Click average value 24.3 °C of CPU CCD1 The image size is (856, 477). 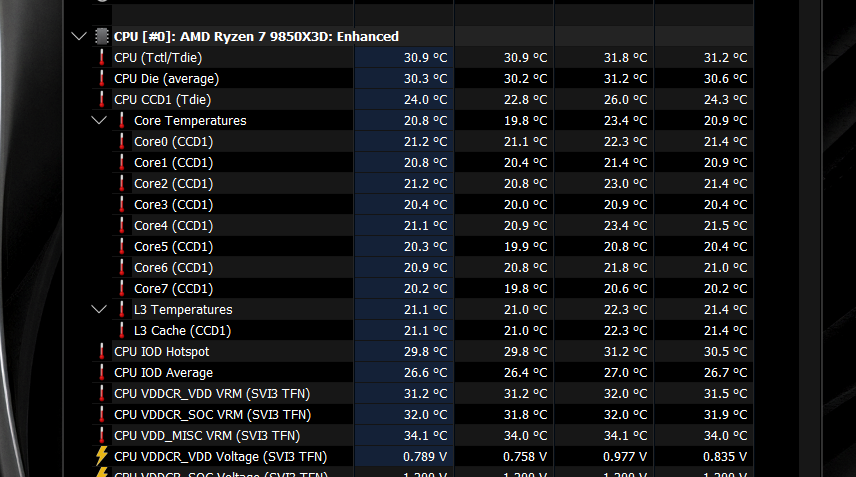point(725,100)
